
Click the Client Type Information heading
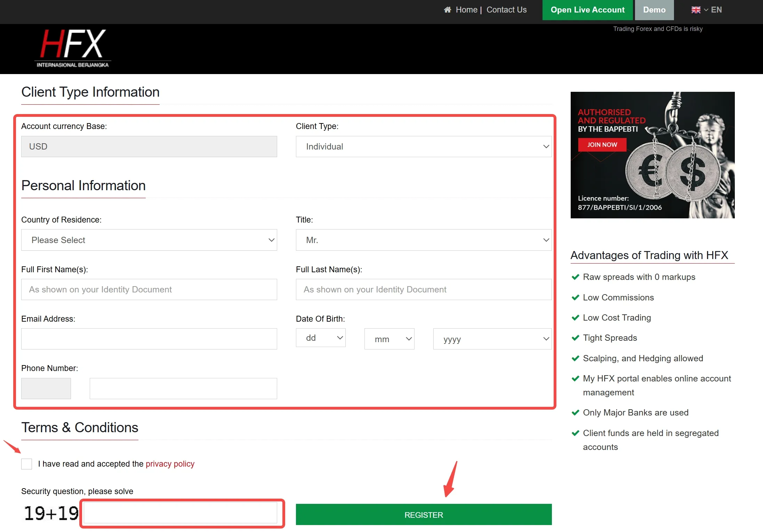[x=90, y=92]
